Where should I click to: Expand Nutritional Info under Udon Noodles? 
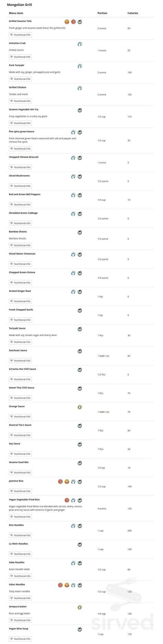click(20, 598)
